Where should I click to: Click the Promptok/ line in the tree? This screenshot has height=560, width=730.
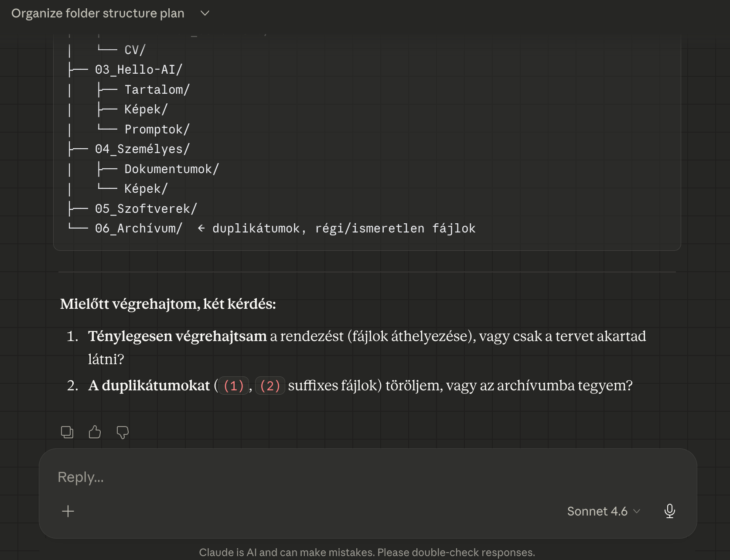tap(157, 130)
